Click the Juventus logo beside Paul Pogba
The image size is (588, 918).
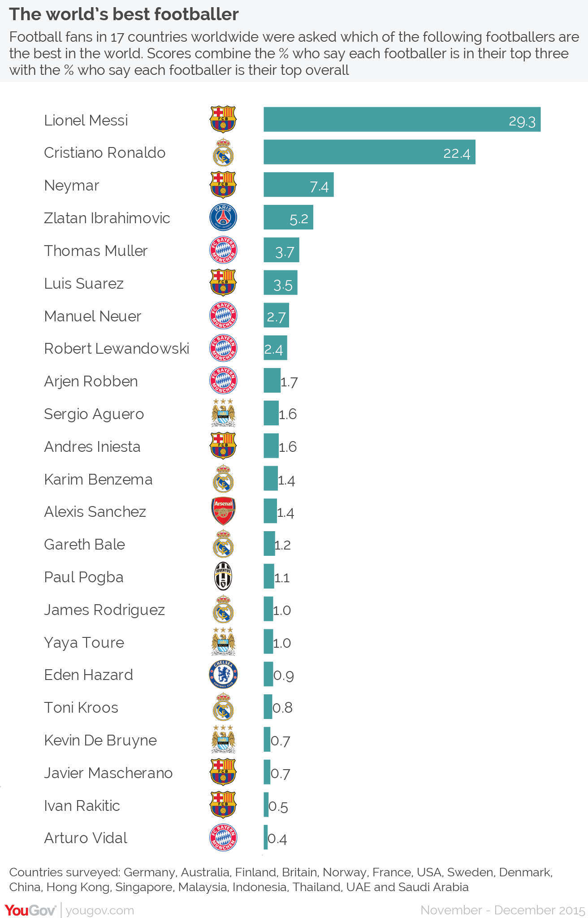[223, 576]
